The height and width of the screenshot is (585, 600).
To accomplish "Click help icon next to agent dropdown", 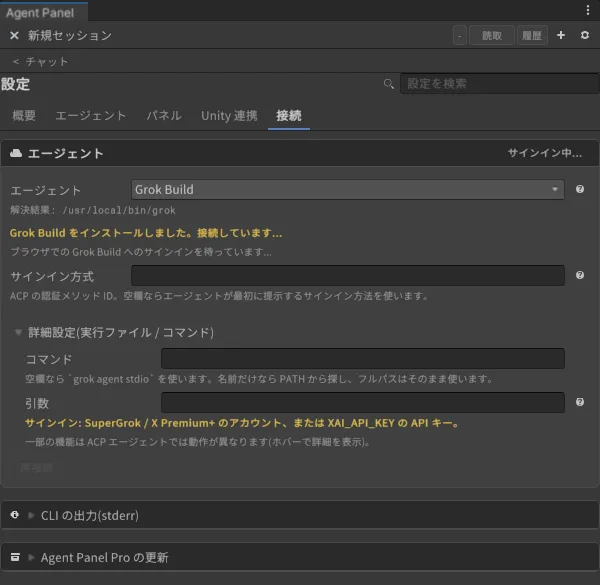I will pyautogui.click(x=580, y=189).
